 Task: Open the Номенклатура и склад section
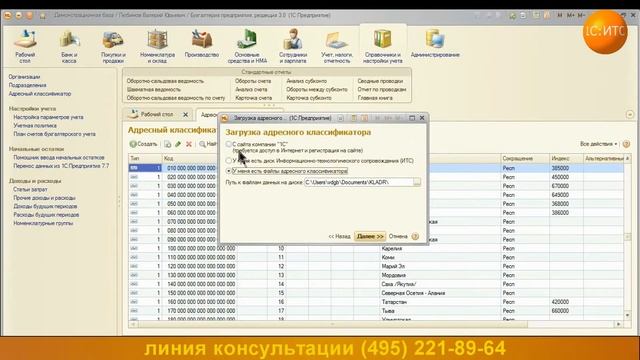tap(157, 46)
